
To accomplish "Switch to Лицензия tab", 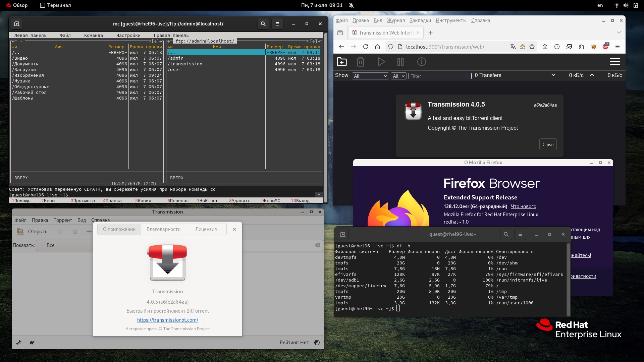I will [x=206, y=229].
